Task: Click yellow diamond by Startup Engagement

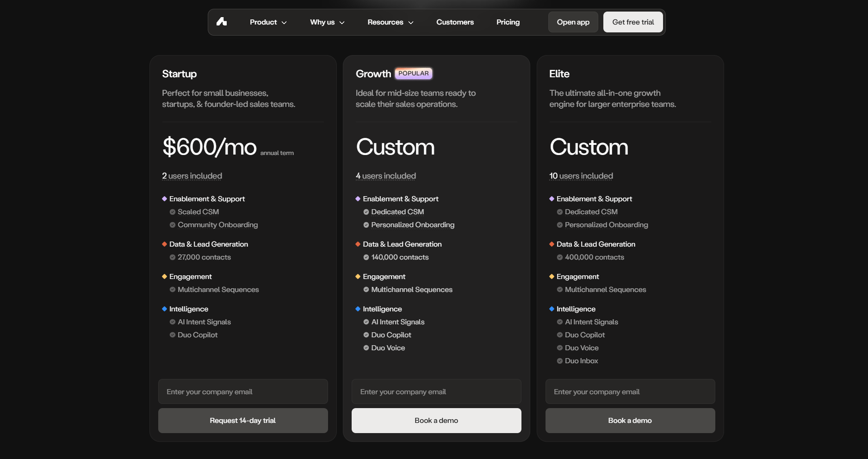Action: tap(164, 276)
